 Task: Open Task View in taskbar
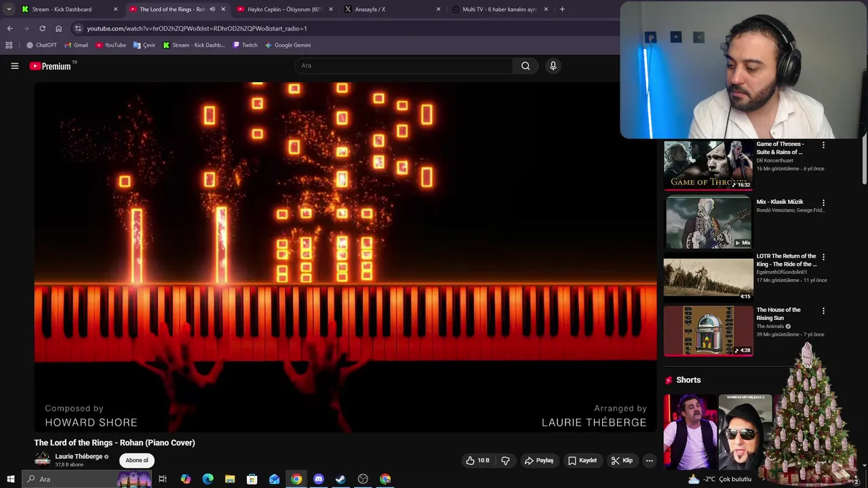(163, 479)
